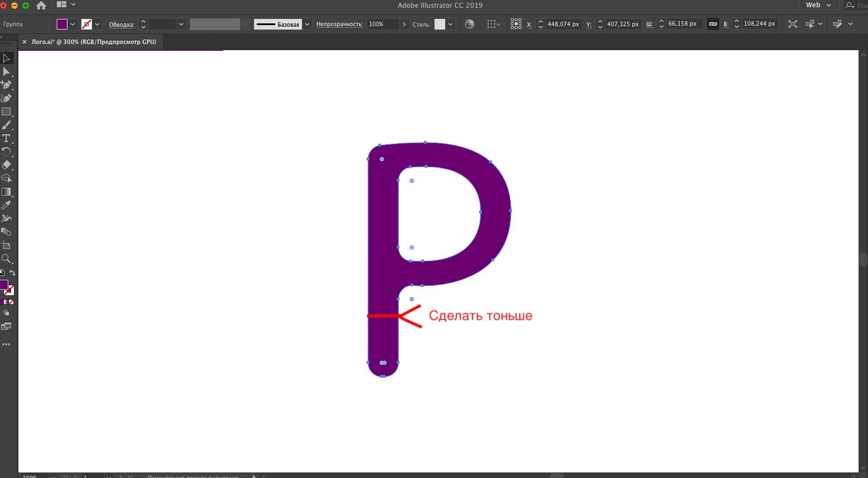
Task: Close the Лого.ai document tab
Action: pyautogui.click(x=25, y=42)
